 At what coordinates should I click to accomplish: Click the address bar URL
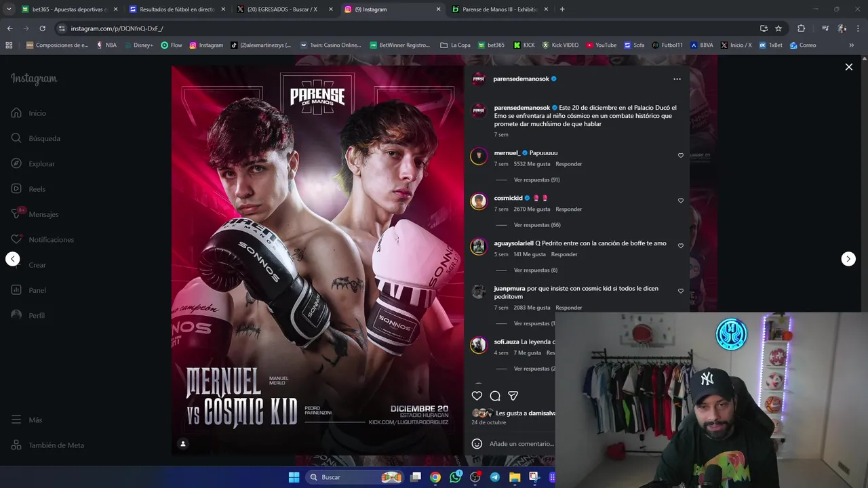(117, 28)
